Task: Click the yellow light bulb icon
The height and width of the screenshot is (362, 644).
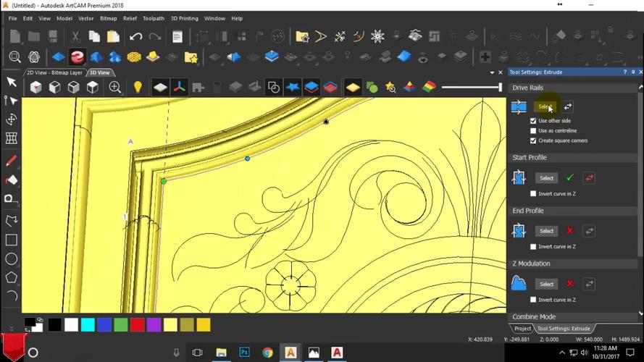Action: click(137, 88)
